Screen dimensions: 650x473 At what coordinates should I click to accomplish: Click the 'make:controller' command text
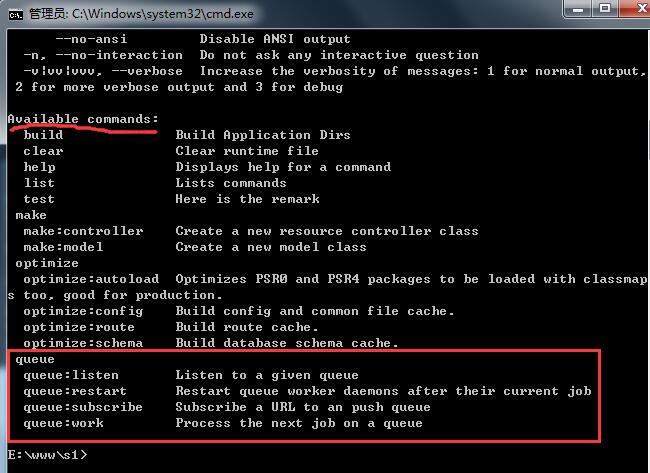[83, 231]
